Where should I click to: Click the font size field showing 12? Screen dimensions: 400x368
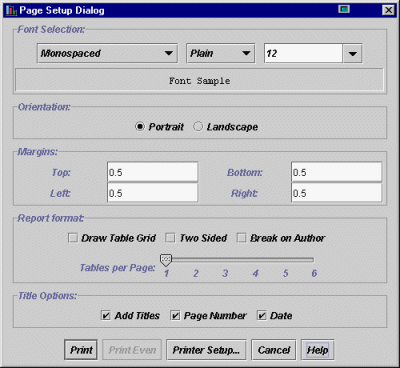point(303,53)
